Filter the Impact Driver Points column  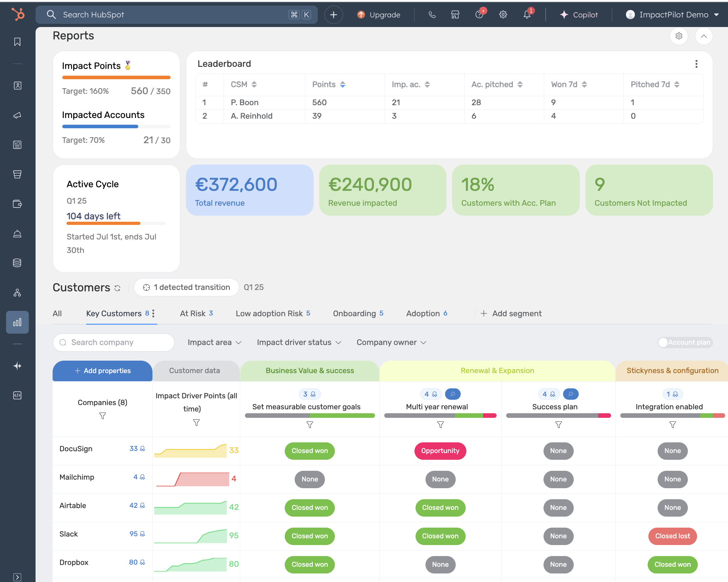pos(196,422)
